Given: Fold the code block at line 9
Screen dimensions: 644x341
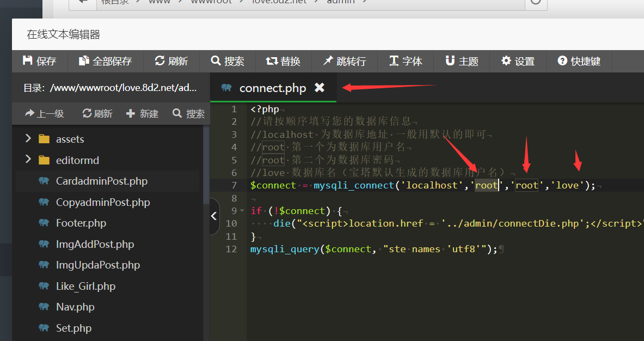Looking at the screenshot, I should tap(242, 211).
